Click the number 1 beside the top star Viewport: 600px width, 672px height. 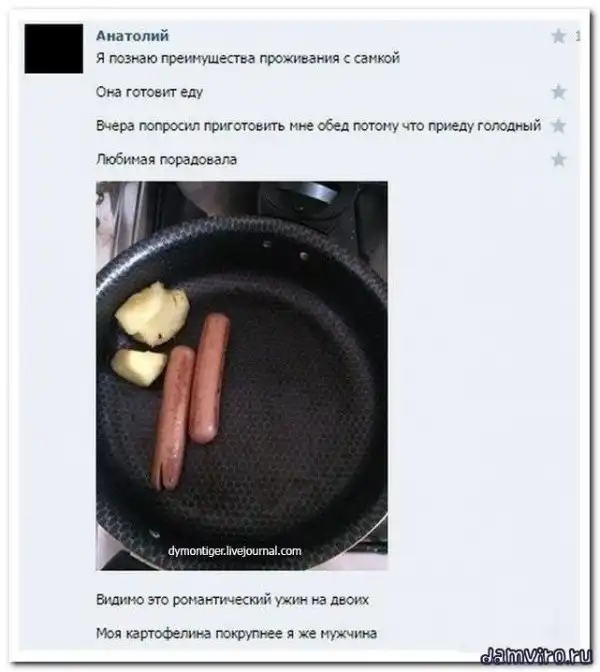click(x=578, y=36)
